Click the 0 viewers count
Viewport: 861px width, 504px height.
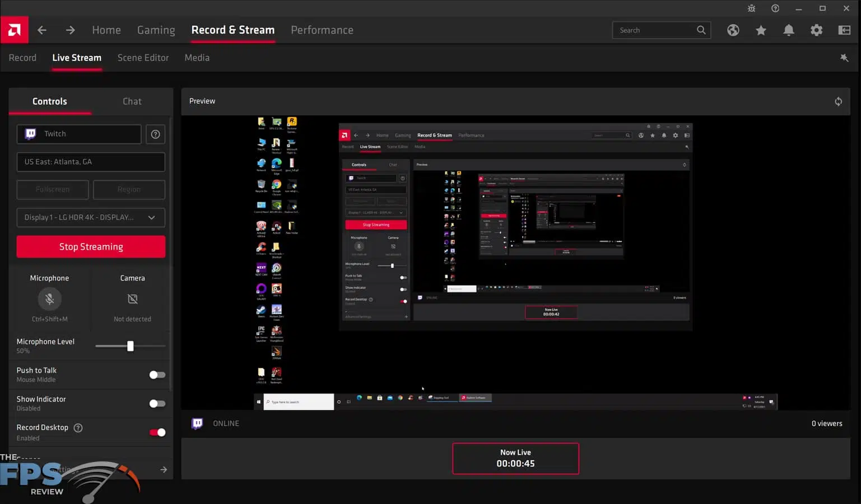click(x=827, y=423)
